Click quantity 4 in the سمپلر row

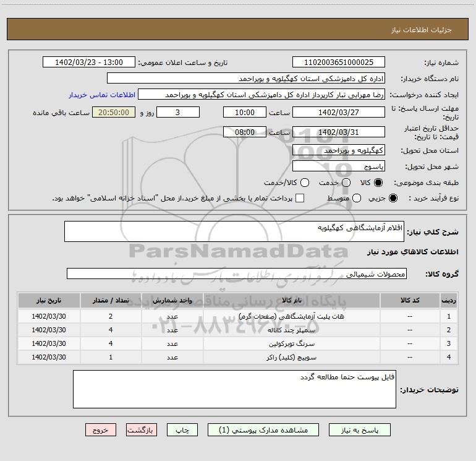coord(111,330)
